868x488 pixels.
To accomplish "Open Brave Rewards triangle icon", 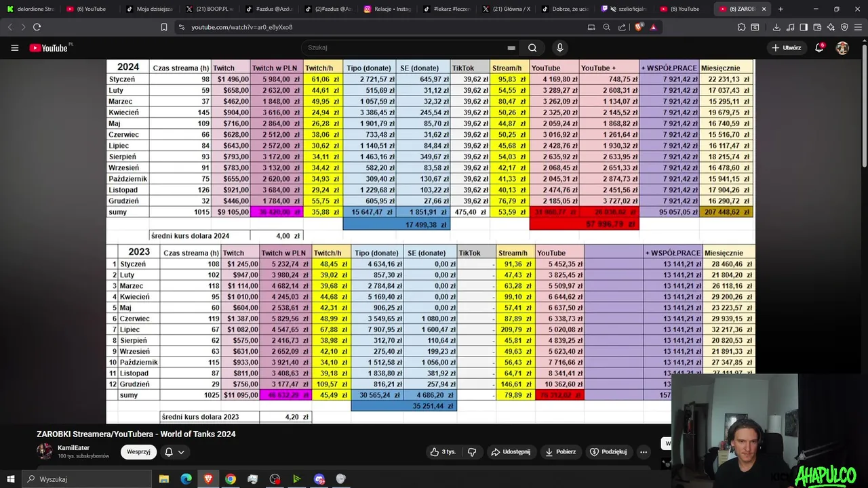I will tap(653, 27).
